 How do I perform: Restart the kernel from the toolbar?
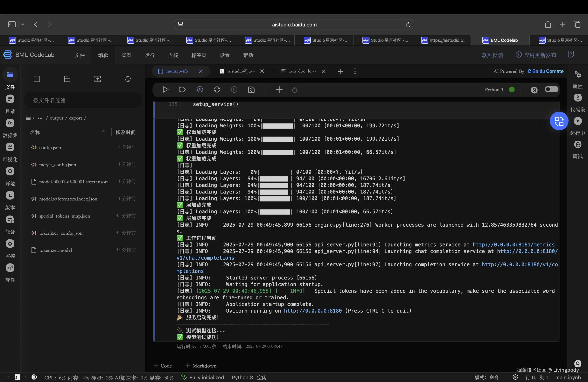tap(217, 89)
